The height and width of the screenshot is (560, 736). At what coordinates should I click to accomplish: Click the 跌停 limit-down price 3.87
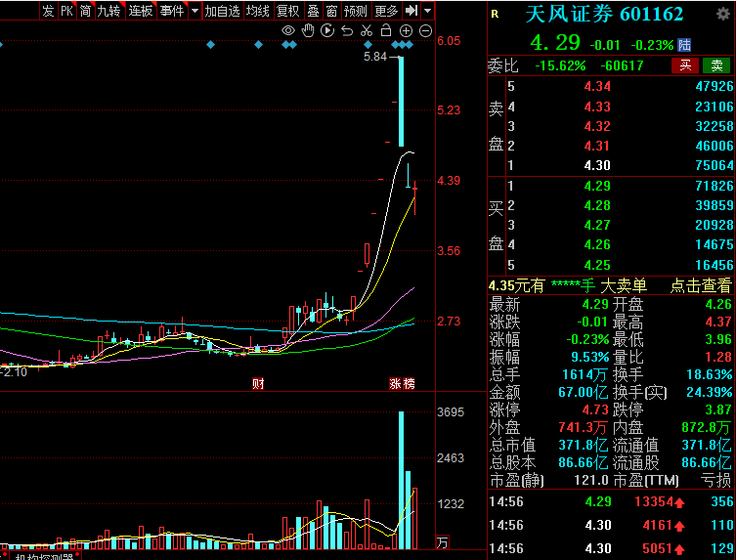pyautogui.click(x=718, y=409)
